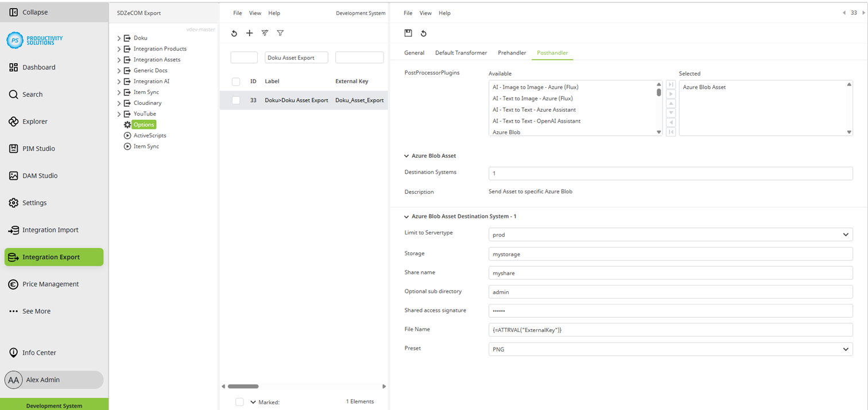This screenshot has width=868, height=410.
Task: Check the checkbox for export row 33
Action: pyautogui.click(x=235, y=100)
